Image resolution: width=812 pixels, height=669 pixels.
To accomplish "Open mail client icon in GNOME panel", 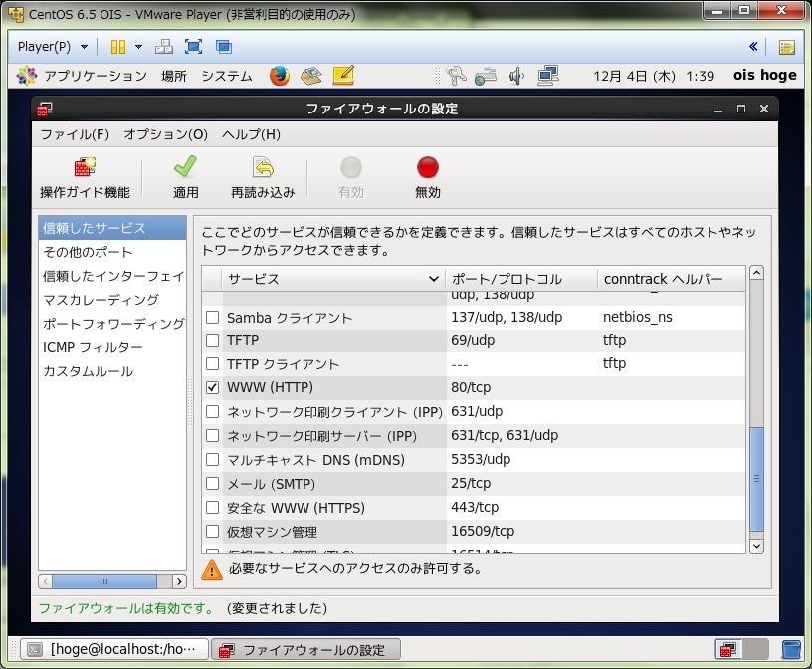I will pyautogui.click(x=311, y=76).
